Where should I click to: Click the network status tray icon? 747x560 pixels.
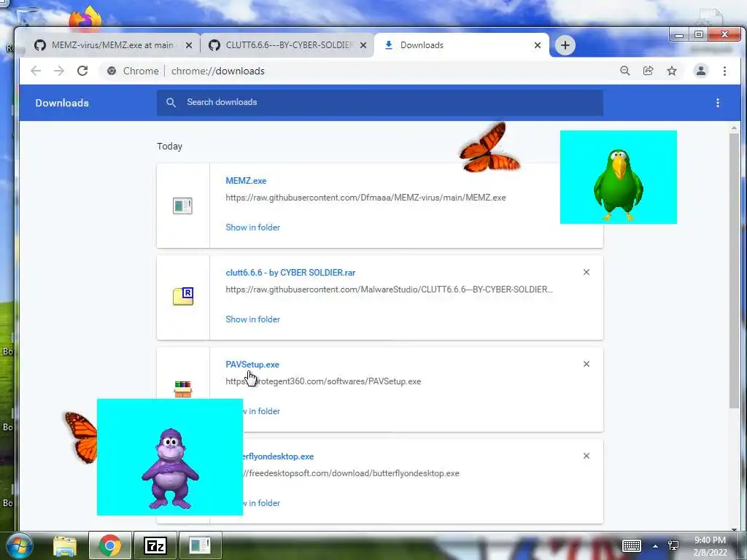click(673, 545)
